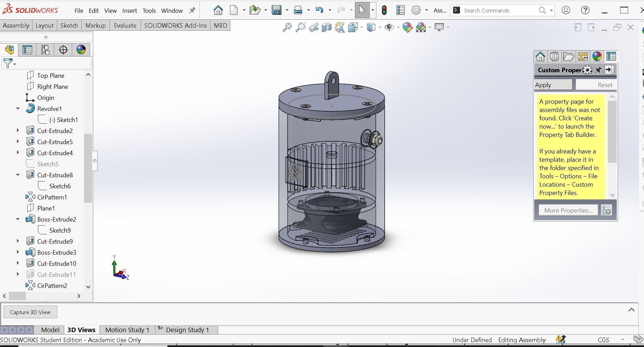The image size is (644, 347).
Task: Collapse the Revolve1 feature
Action: pos(18,109)
